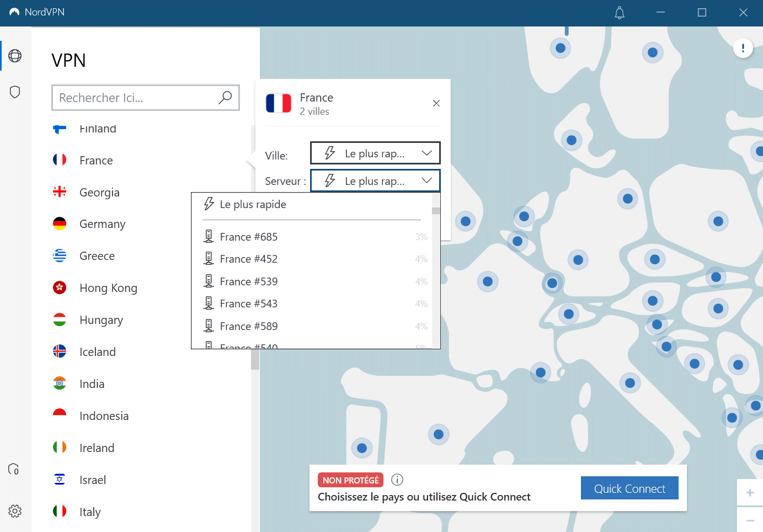This screenshot has height=532, width=763.
Task: Click the search magnifier icon
Action: click(x=225, y=98)
